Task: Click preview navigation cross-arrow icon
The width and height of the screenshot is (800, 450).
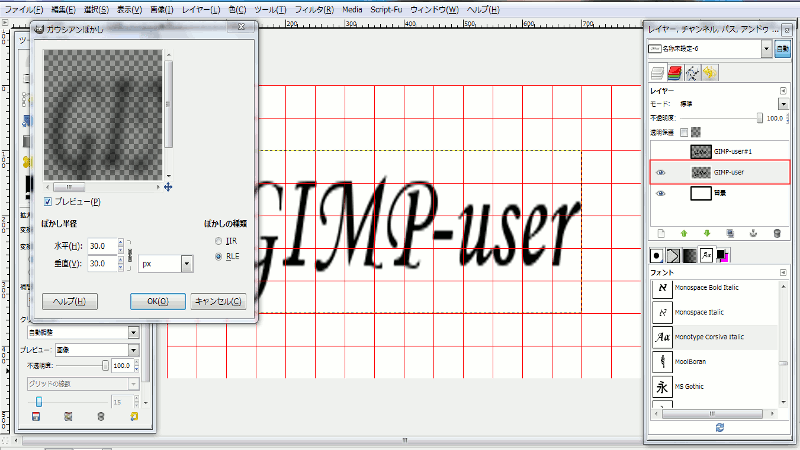Action: click(x=168, y=187)
